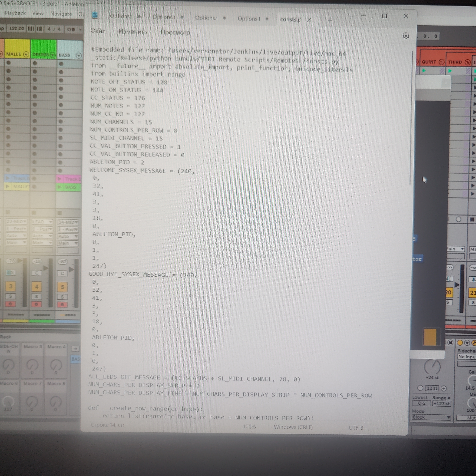
Task: Open Notepad settings gear icon
Action: (x=406, y=36)
